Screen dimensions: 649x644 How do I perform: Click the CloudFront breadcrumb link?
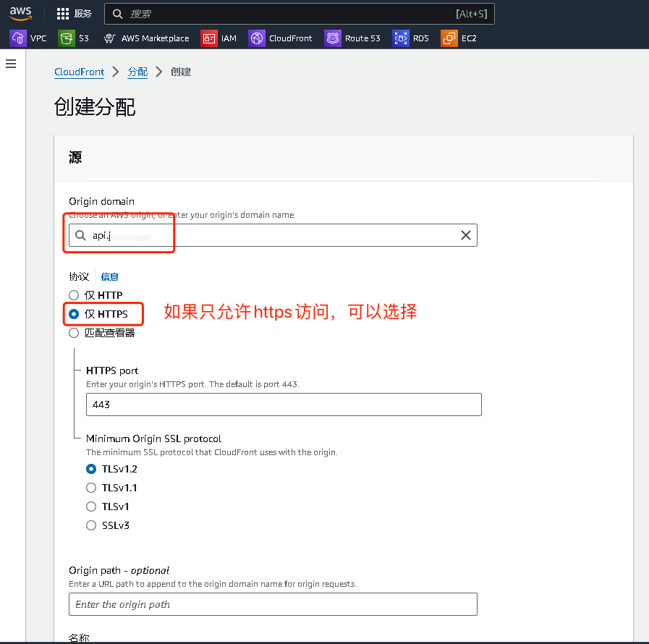click(x=79, y=72)
